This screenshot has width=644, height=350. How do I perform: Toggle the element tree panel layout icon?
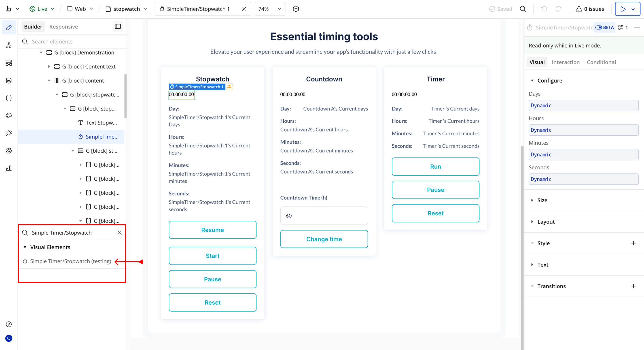(x=118, y=27)
